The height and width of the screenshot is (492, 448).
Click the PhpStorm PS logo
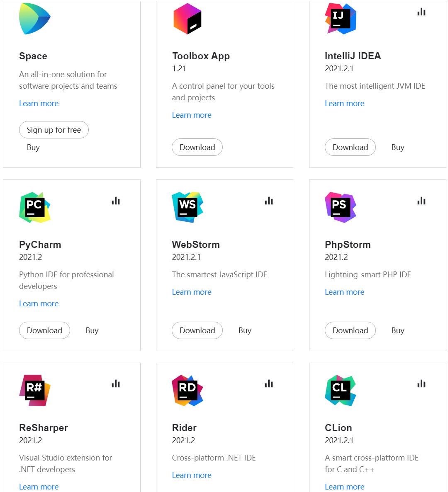(x=341, y=207)
